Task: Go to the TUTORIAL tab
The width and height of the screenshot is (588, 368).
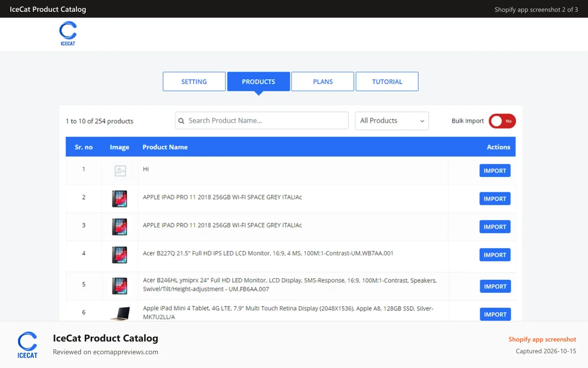Action: click(387, 81)
